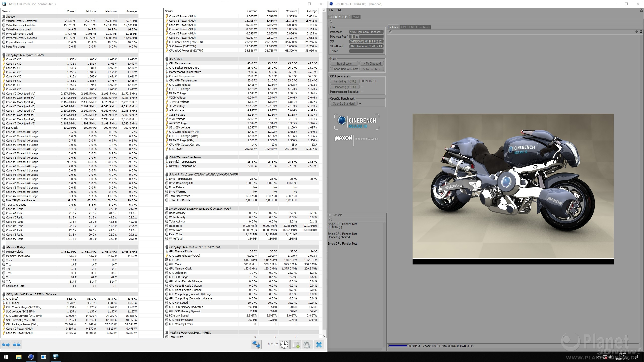Switch to HWiNFO taskbar icon
Image resolution: width=644 pixels, height=362 pixels.
pyautogui.click(x=56, y=357)
